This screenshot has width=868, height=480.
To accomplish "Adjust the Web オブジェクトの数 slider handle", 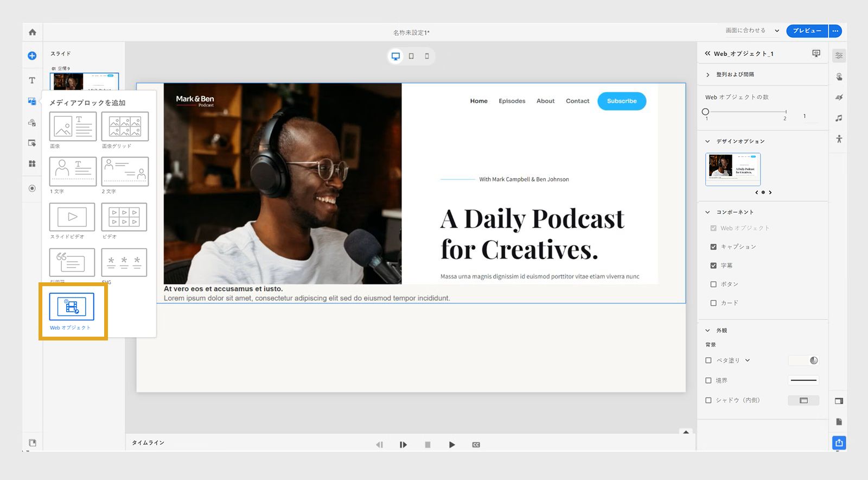I will [x=705, y=112].
